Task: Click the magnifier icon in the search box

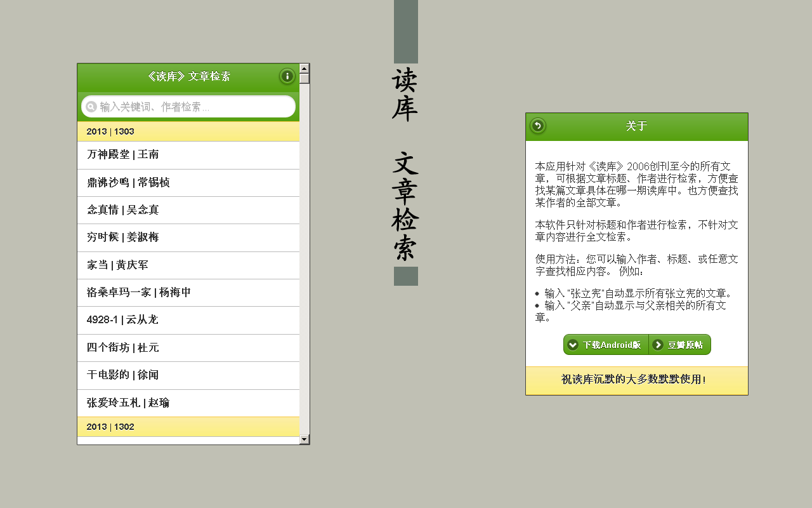Action: click(91, 106)
